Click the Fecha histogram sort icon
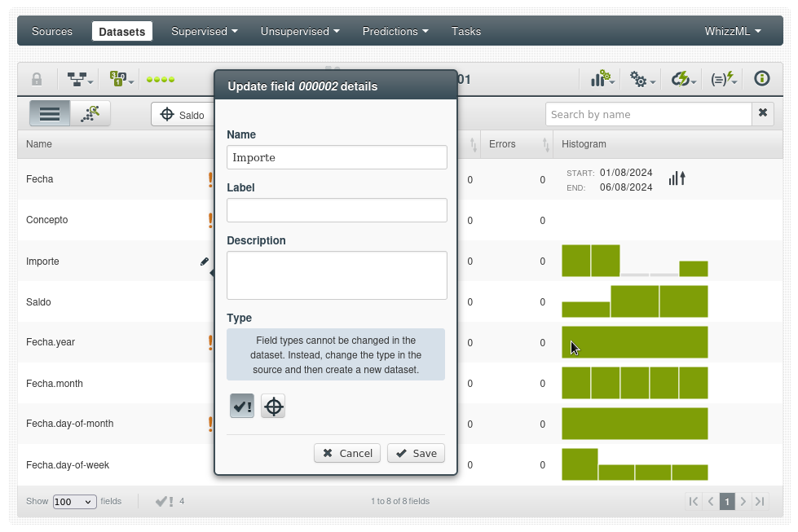 677,178
